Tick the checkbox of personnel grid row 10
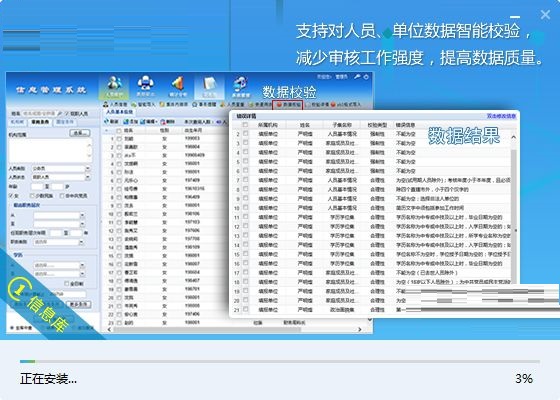The image size is (560, 400). (x=119, y=214)
